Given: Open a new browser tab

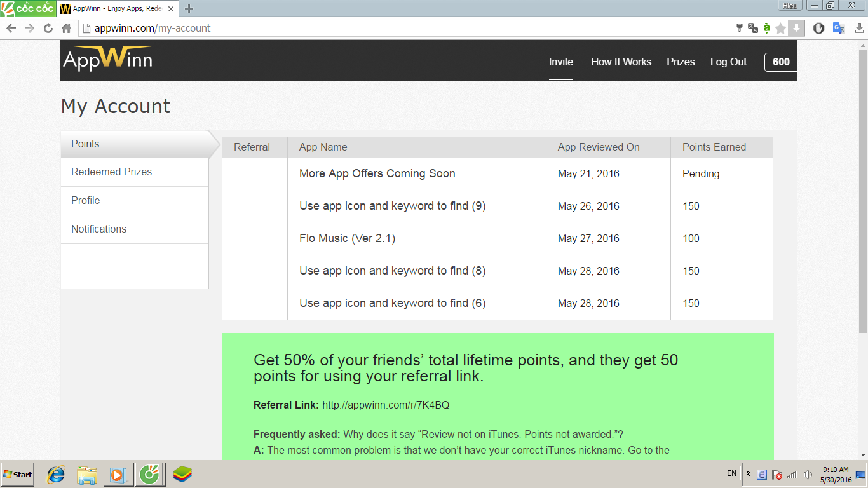Looking at the screenshot, I should tap(189, 8).
